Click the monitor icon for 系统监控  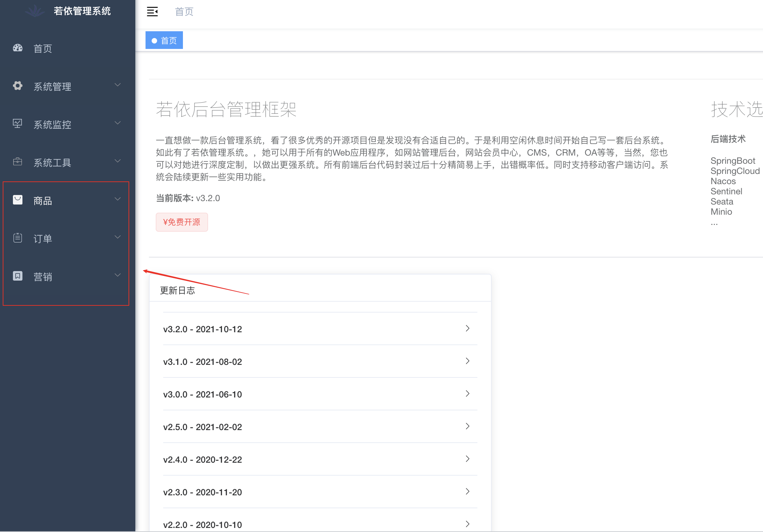18,124
